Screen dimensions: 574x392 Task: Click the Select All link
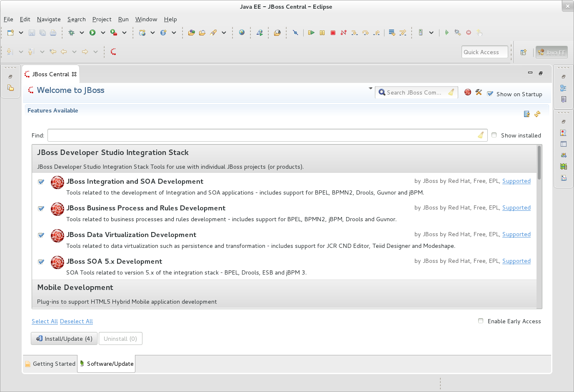(x=45, y=321)
